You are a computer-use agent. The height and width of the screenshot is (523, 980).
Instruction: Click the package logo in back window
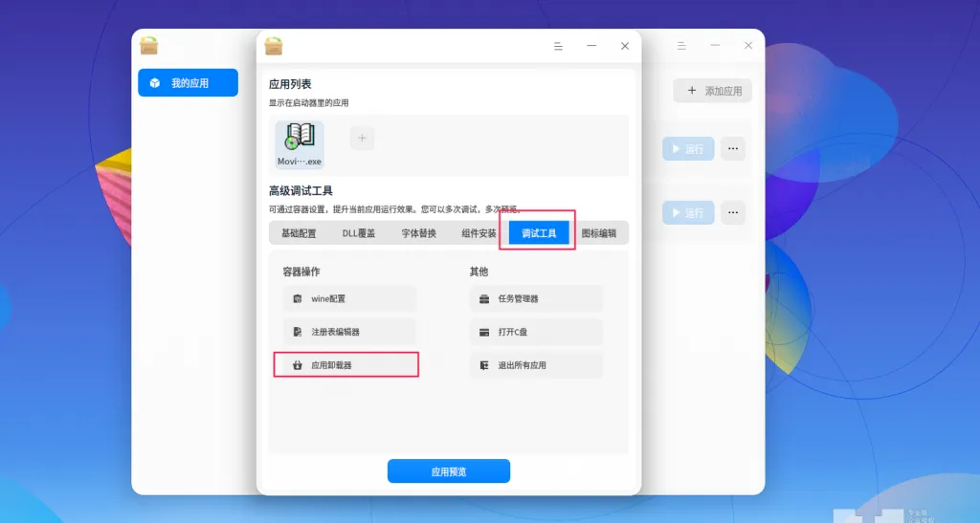(148, 46)
